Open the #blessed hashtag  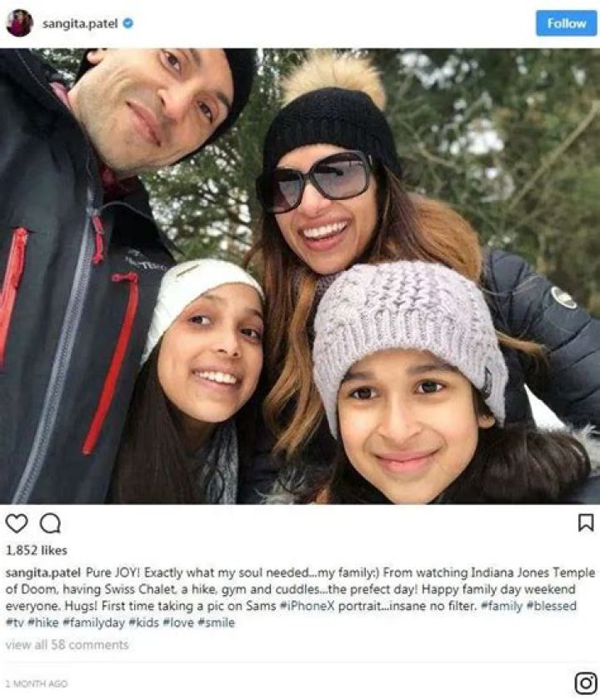coord(552,607)
